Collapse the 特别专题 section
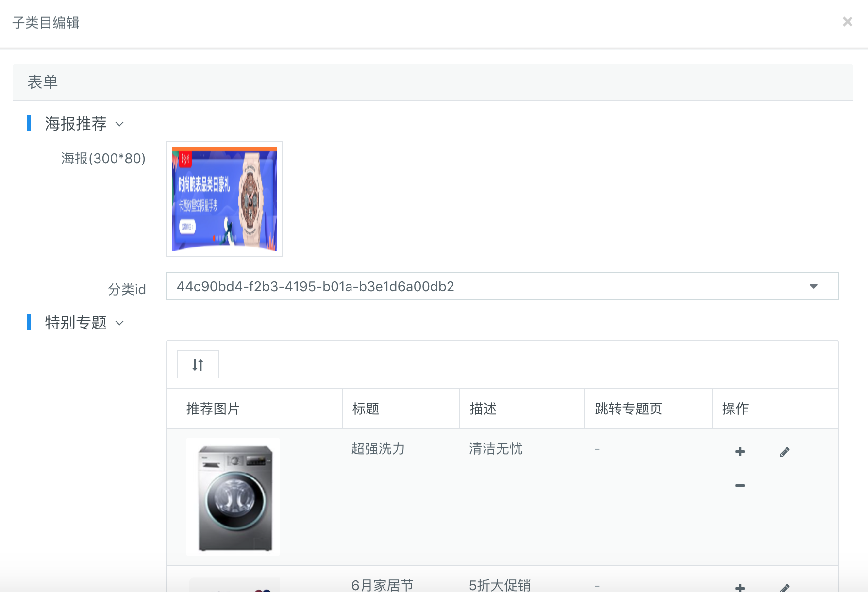The height and width of the screenshot is (592, 868). pos(119,323)
